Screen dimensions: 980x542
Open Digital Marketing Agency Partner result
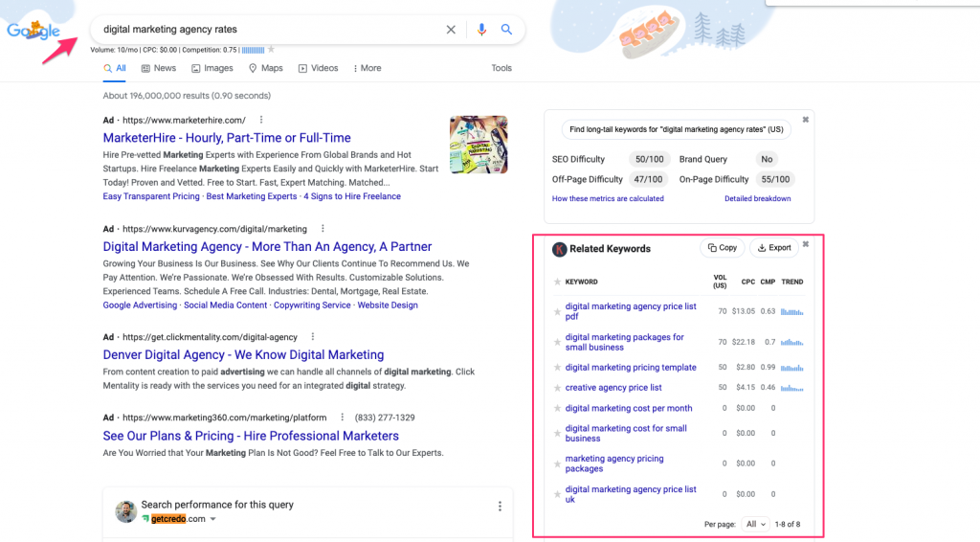(268, 246)
